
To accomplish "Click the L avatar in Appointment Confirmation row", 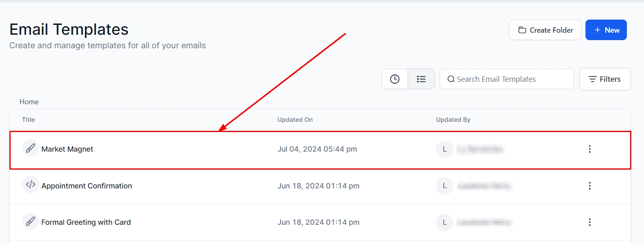I will coord(444,186).
